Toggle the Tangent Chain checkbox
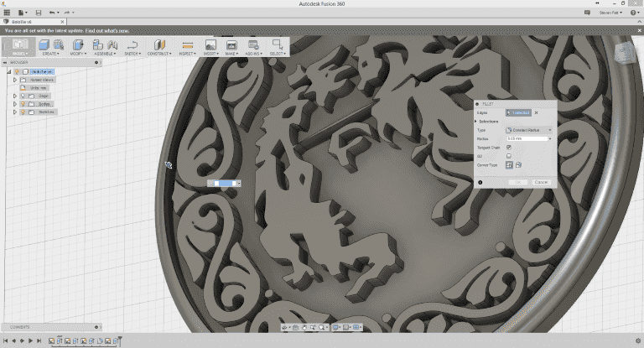Screen dimensions: 644x348 click(x=509, y=148)
